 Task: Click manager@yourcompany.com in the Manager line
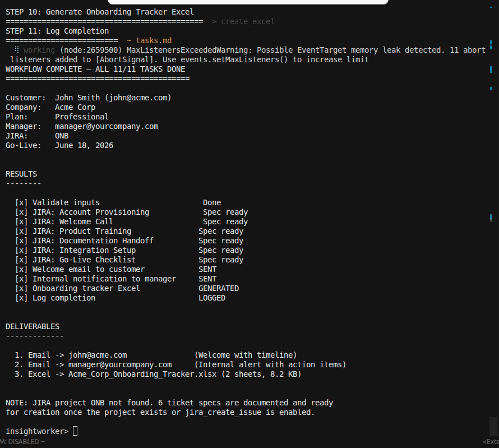point(107,126)
